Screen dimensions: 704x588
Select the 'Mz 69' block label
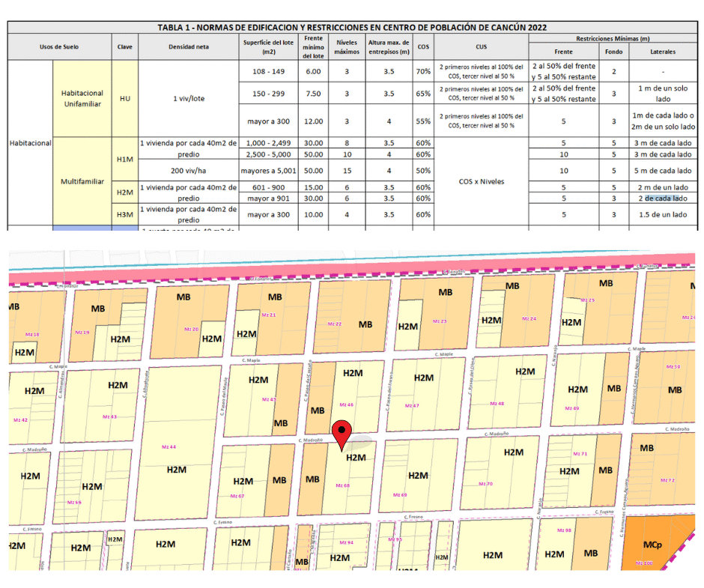tap(400, 494)
